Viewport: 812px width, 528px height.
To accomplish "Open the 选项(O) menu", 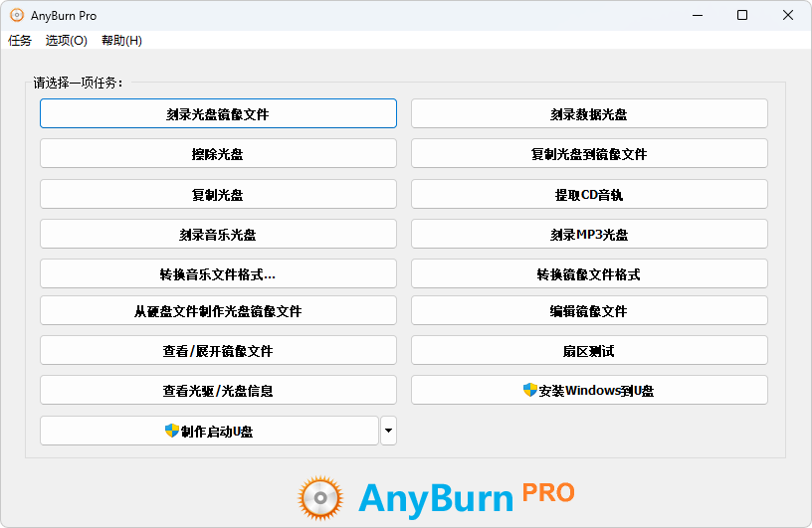I will (x=67, y=41).
